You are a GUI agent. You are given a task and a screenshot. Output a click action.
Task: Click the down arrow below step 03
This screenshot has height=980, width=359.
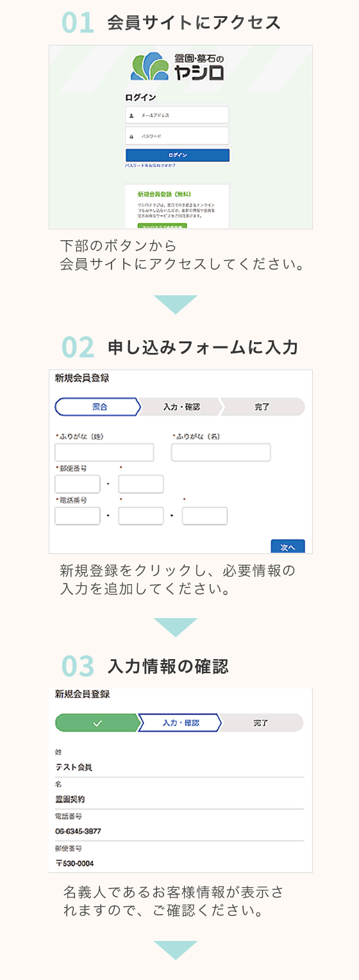pos(176,950)
